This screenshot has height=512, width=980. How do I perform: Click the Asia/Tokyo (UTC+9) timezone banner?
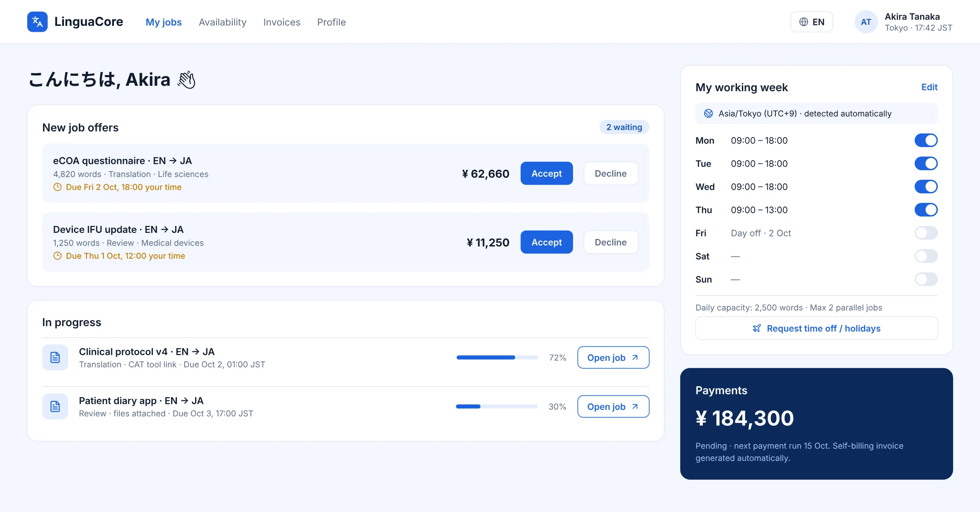coord(817,113)
